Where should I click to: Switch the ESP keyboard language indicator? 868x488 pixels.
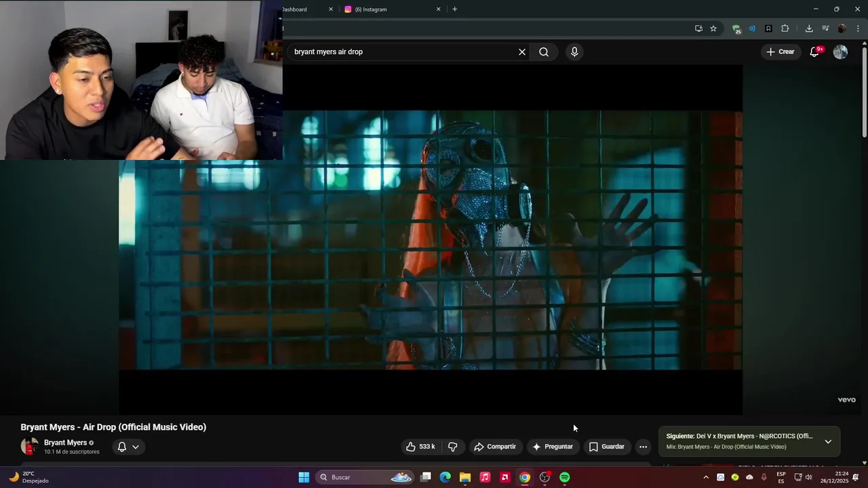(781, 477)
